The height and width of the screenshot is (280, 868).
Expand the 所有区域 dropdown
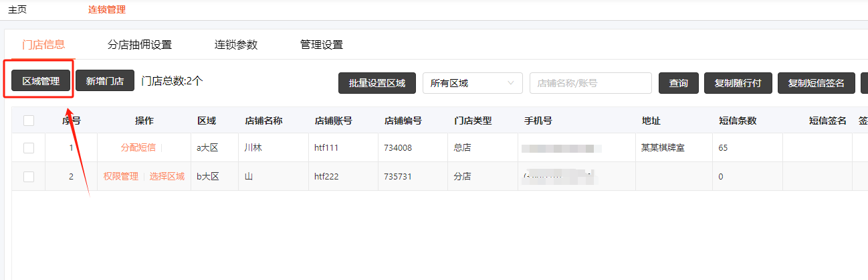pos(472,83)
